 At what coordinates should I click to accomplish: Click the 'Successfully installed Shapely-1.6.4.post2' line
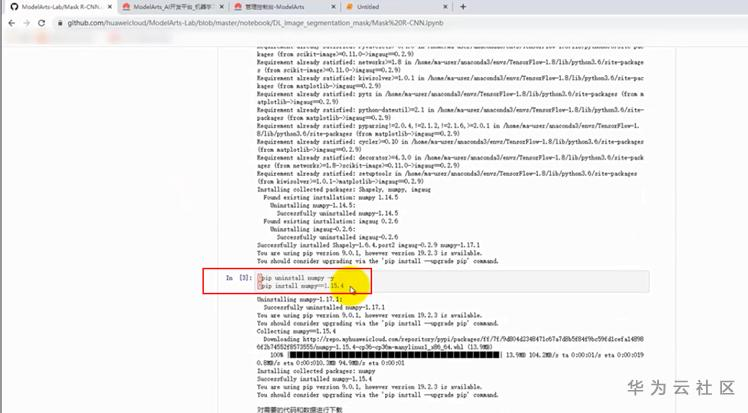coord(368,245)
